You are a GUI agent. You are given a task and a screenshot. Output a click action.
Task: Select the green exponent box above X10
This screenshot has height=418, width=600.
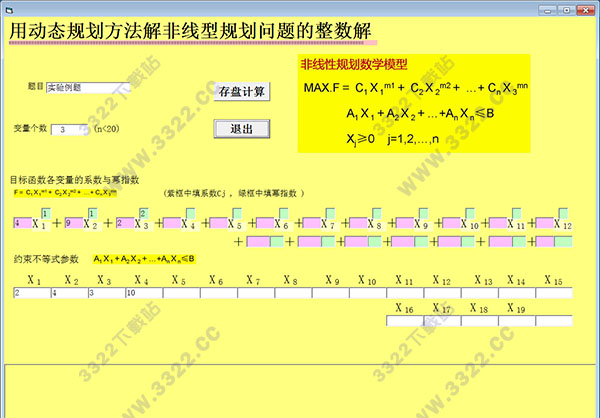[470, 214]
